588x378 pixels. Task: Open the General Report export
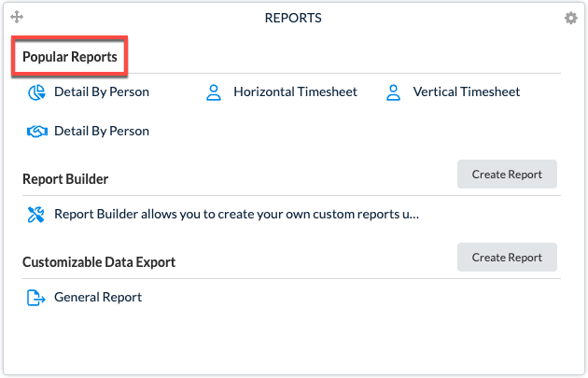pos(98,298)
